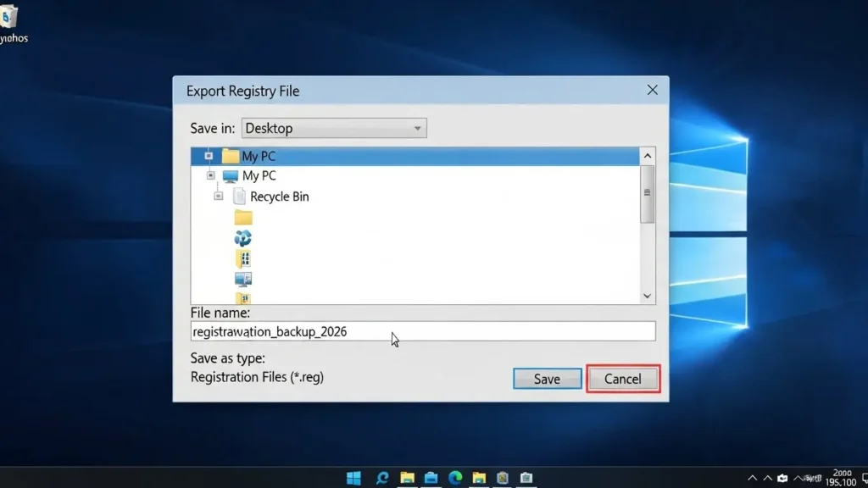Click the file list scroll up arrow

[648, 156]
